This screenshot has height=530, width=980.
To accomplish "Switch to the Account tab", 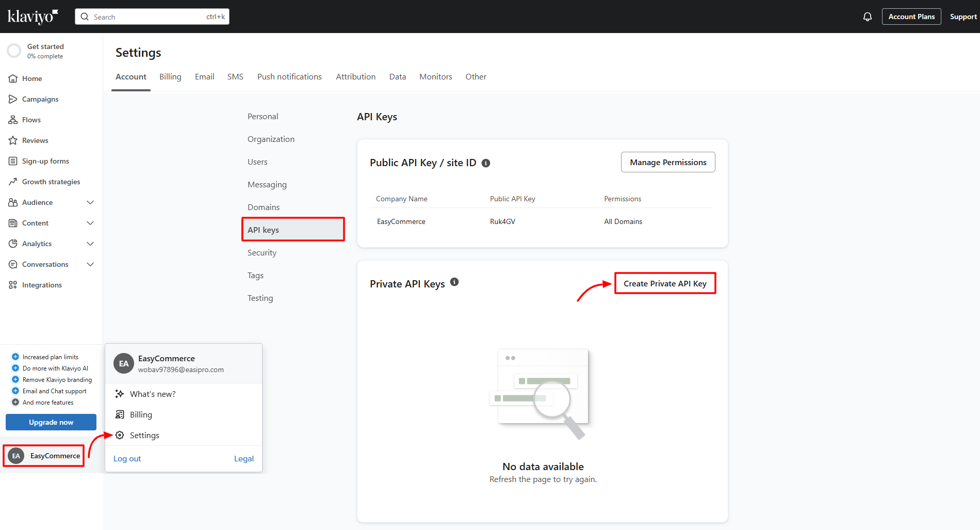I will click(x=131, y=76).
